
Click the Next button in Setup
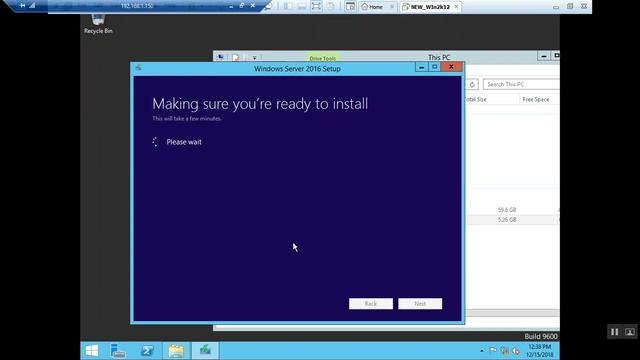[x=420, y=304]
